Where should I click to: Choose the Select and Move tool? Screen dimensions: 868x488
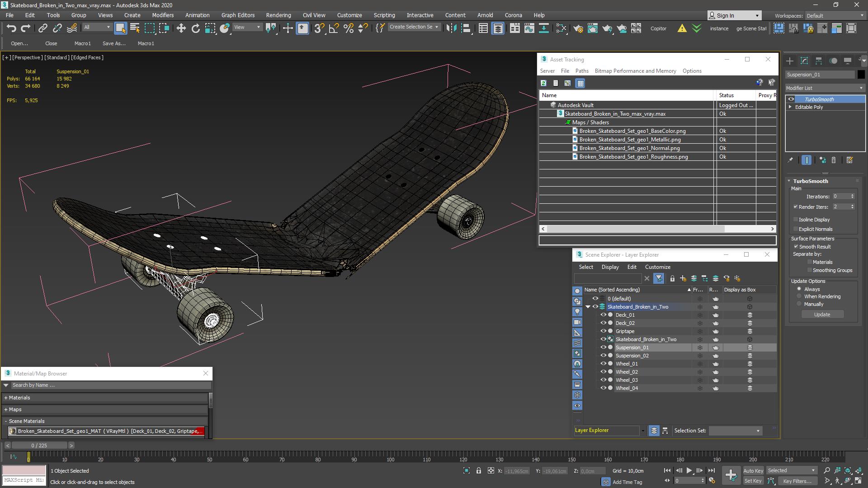click(181, 28)
